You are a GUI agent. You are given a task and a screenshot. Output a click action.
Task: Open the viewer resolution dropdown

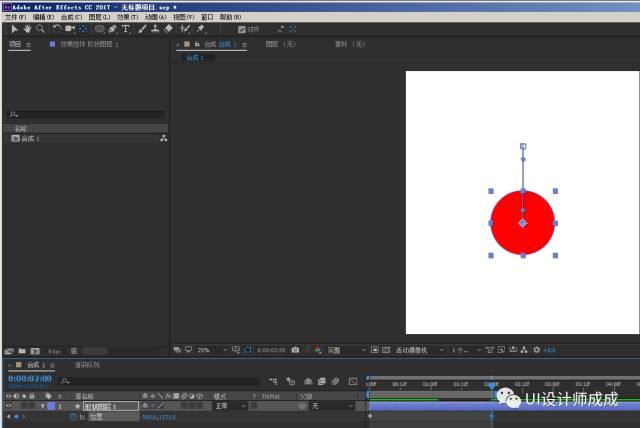[x=346, y=350]
